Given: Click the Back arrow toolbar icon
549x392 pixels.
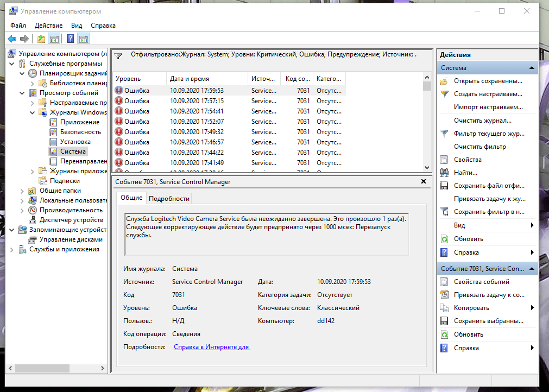Looking at the screenshot, I should click(x=12, y=39).
